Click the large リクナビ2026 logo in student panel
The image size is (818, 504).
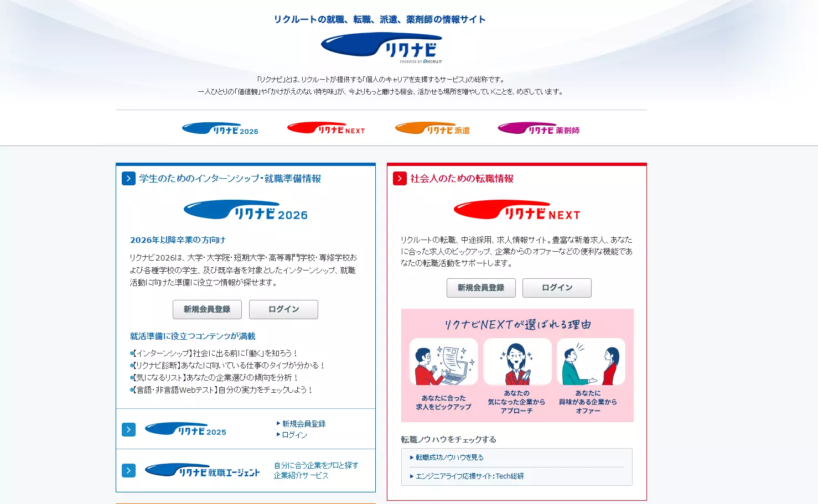pos(246,211)
